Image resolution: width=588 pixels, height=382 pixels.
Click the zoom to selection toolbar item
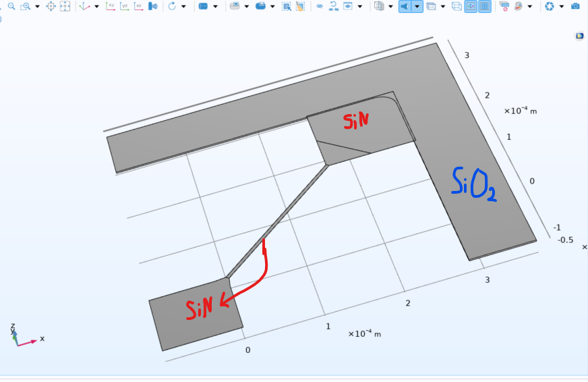pyautogui.click(x=51, y=6)
